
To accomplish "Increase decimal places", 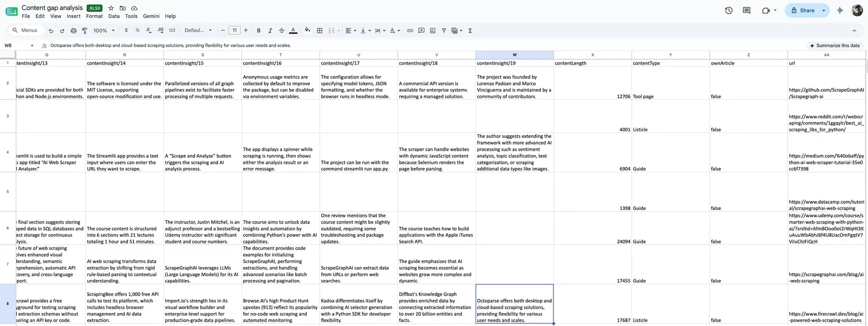I will (x=160, y=30).
